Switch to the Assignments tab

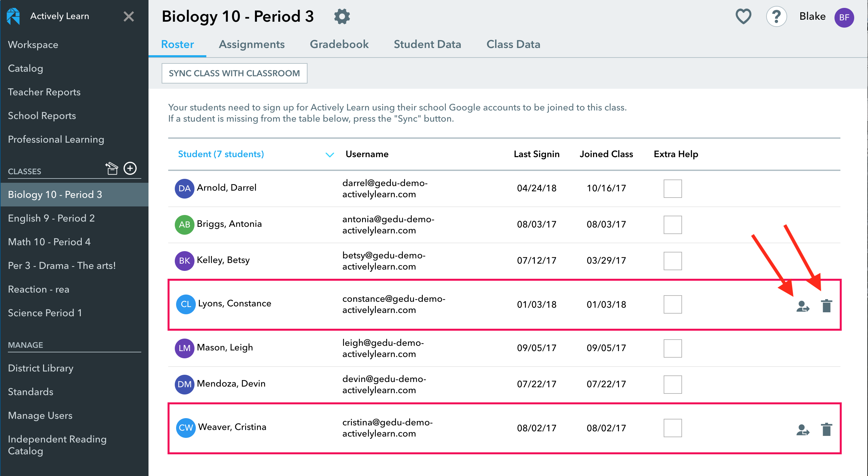point(252,44)
